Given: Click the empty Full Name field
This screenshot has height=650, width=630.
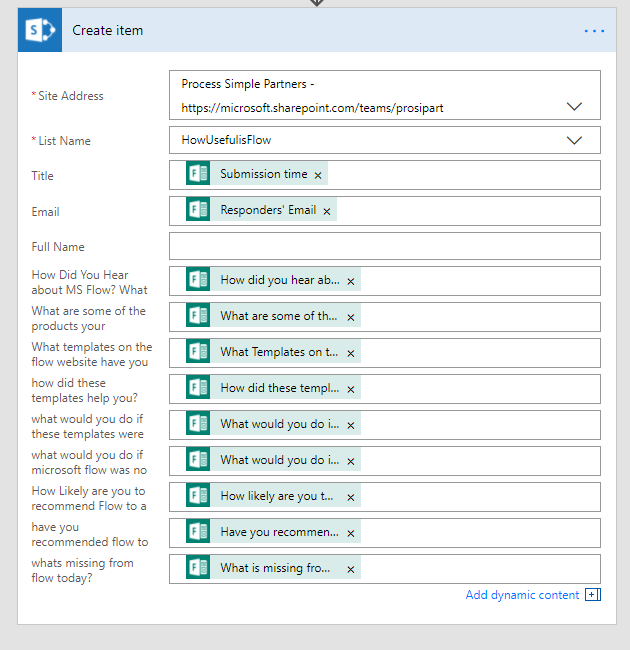Looking at the screenshot, I should pyautogui.click(x=384, y=246).
